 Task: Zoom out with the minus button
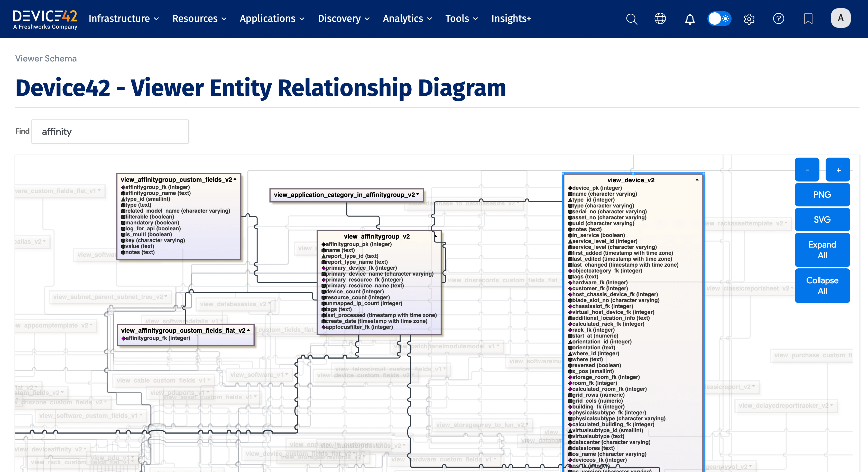[x=807, y=170]
